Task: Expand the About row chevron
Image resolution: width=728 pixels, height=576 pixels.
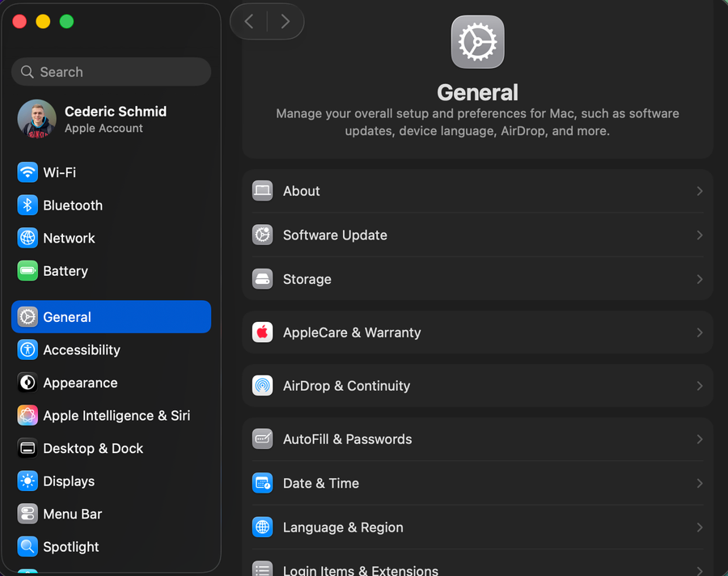Action: point(699,191)
